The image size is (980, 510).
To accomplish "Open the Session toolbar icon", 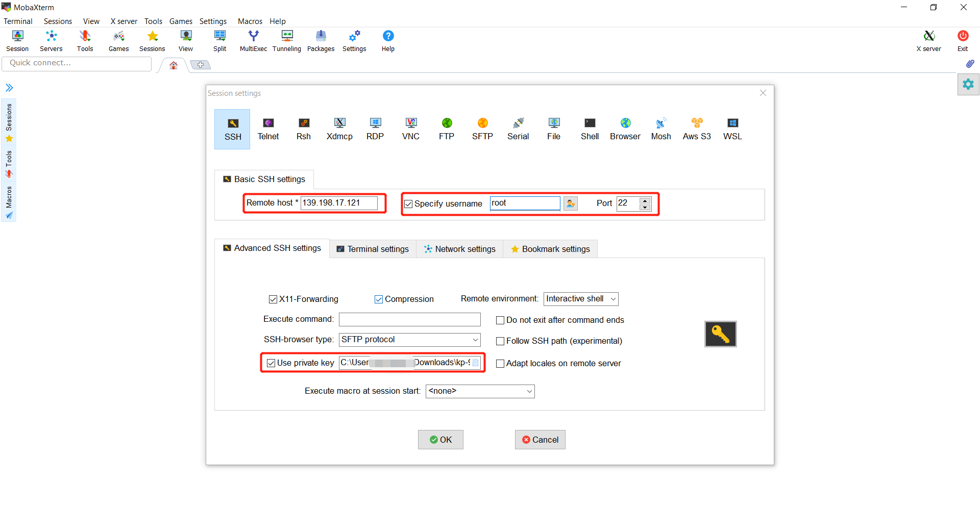I will click(x=17, y=41).
